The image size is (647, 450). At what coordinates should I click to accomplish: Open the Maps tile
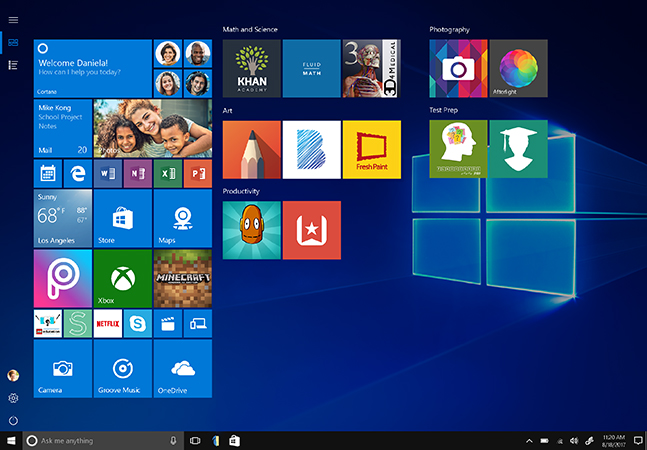(183, 218)
